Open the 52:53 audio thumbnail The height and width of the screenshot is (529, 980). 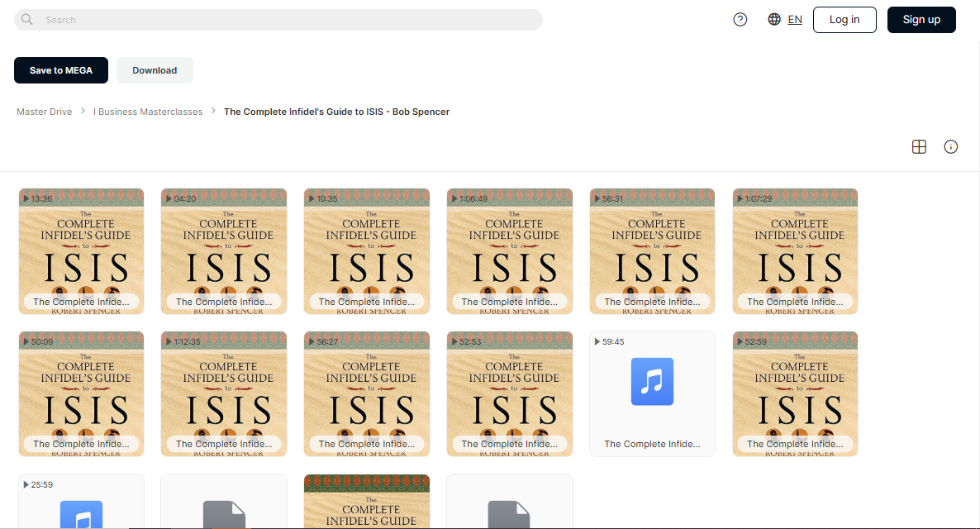click(x=509, y=394)
